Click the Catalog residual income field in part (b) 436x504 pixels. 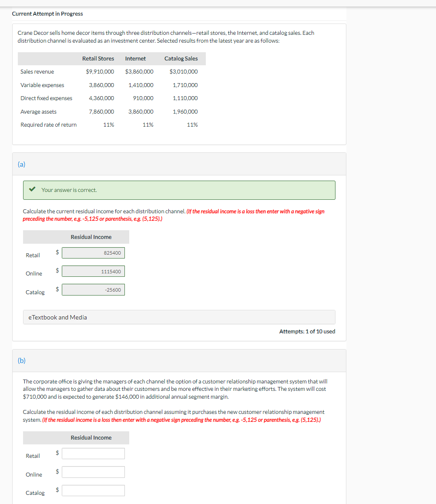pos(93,491)
